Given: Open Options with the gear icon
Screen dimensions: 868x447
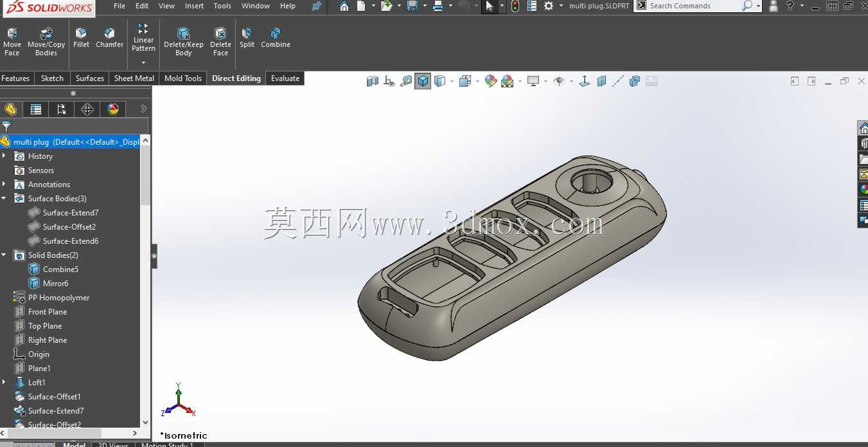Looking at the screenshot, I should click(x=549, y=6).
